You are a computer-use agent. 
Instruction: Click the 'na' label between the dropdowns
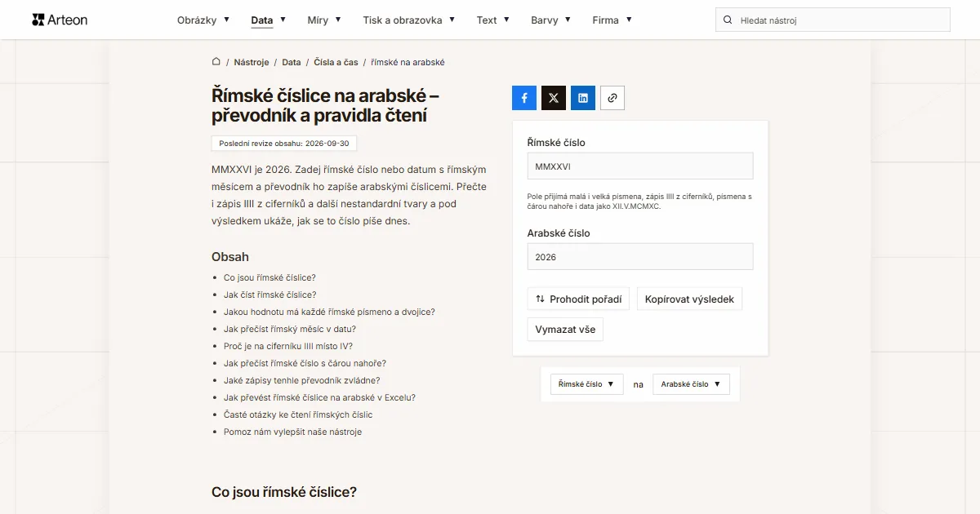638,384
